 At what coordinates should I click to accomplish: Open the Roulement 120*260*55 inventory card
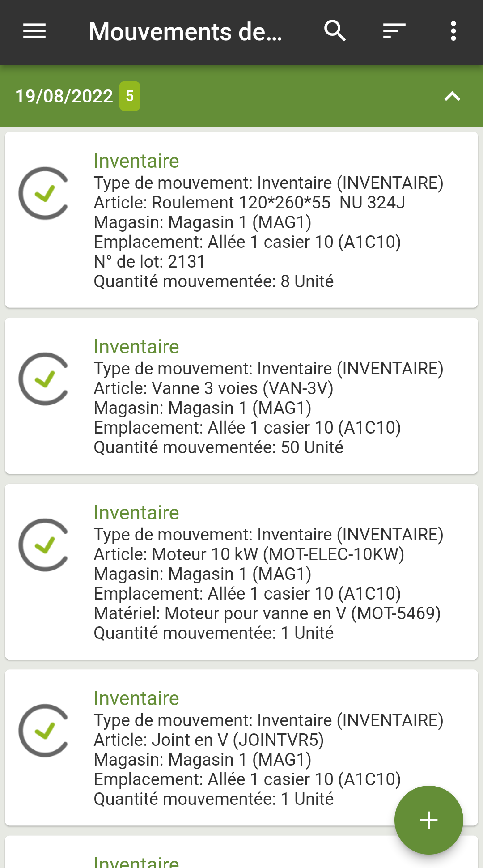click(x=241, y=220)
